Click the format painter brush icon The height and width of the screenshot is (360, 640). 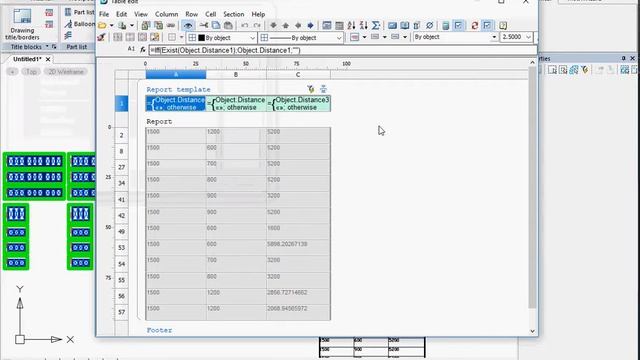click(x=101, y=38)
